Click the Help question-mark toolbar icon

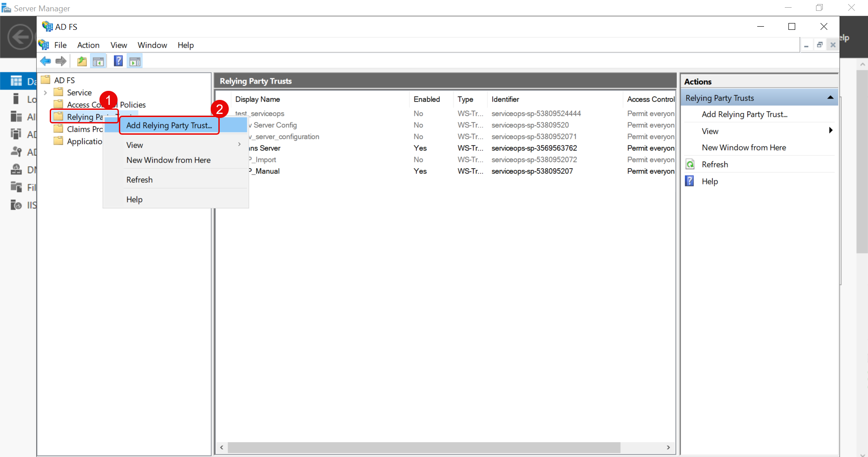coord(118,61)
